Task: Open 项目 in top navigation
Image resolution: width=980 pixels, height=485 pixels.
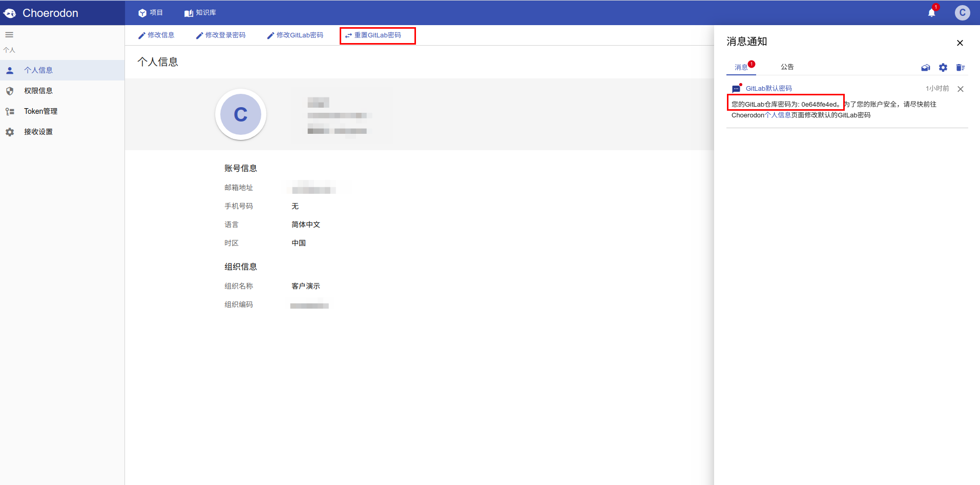Action: click(x=151, y=13)
